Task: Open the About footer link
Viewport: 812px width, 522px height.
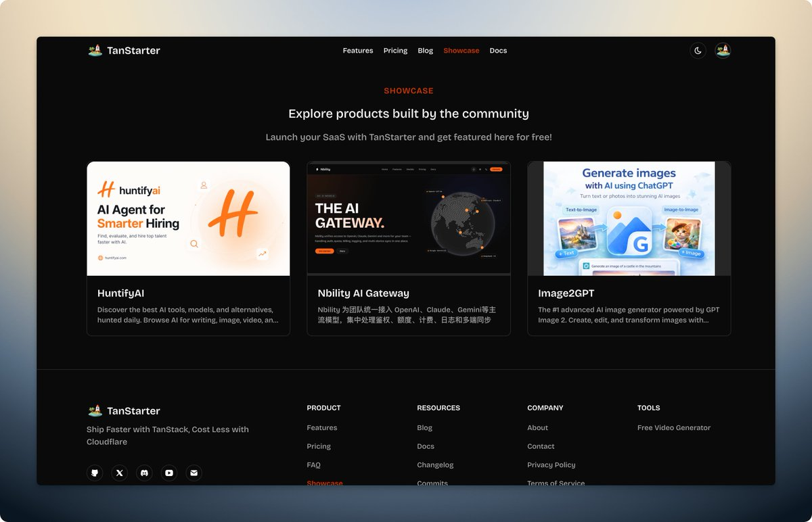Action: (x=538, y=428)
